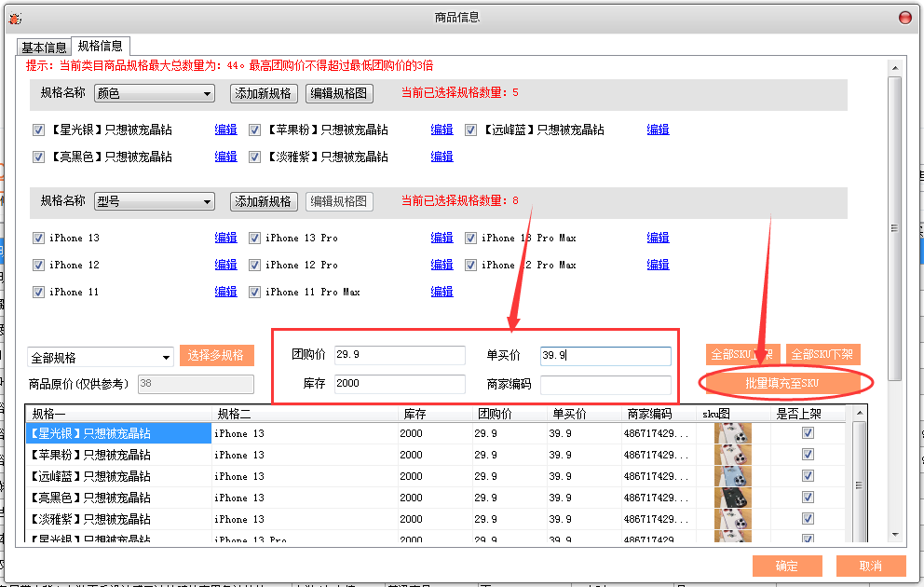Click the 编辑规格图 button for 颜色
Image resolution: width=924 pixels, height=587 pixels.
tap(339, 94)
